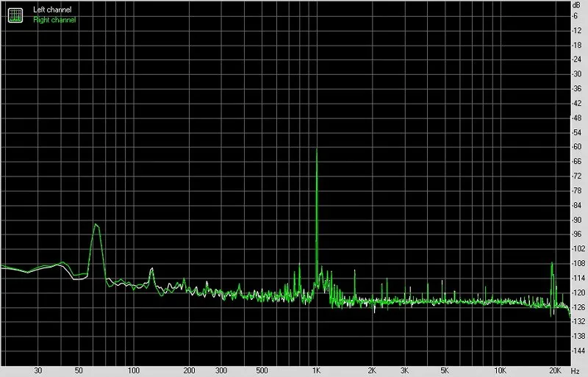Click the tall spike just below 20 kHz
Image resolution: width=588 pixels, height=377 pixels.
(x=552, y=263)
